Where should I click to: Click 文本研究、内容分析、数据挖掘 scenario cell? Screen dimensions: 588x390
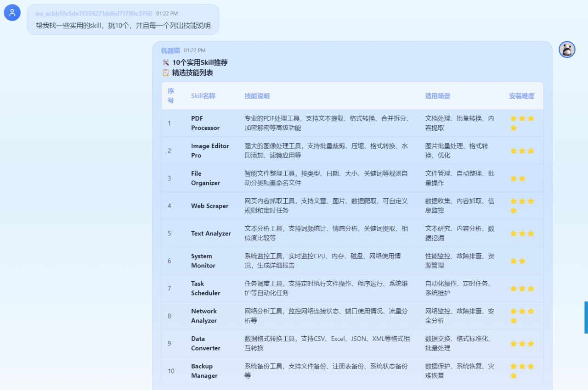[460, 233]
